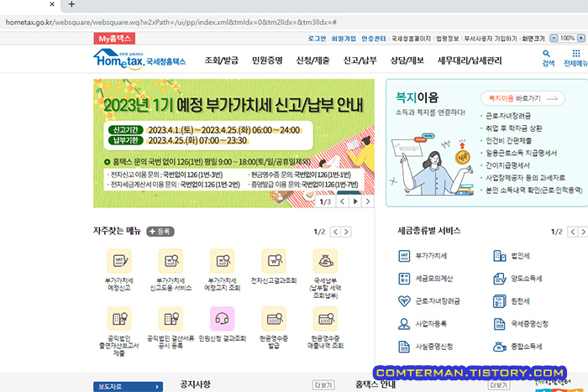This screenshot has height=392, width=588.
Task: Open the 민원신청 결과조회 headset icon
Action: coord(223,319)
